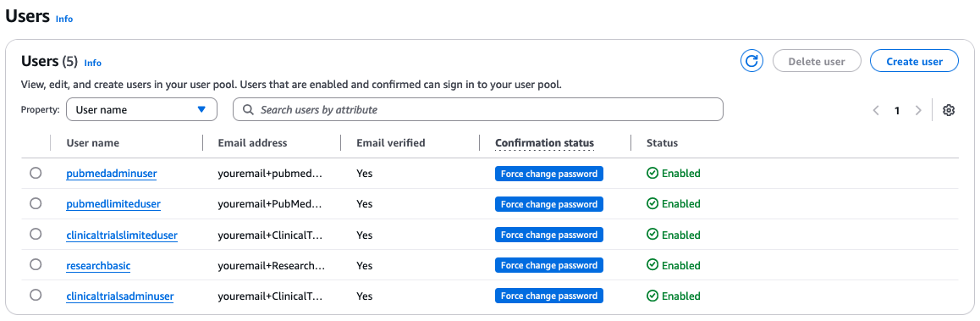The width and height of the screenshot is (980, 321).
Task: Click the Email verified column header
Action: [391, 142]
